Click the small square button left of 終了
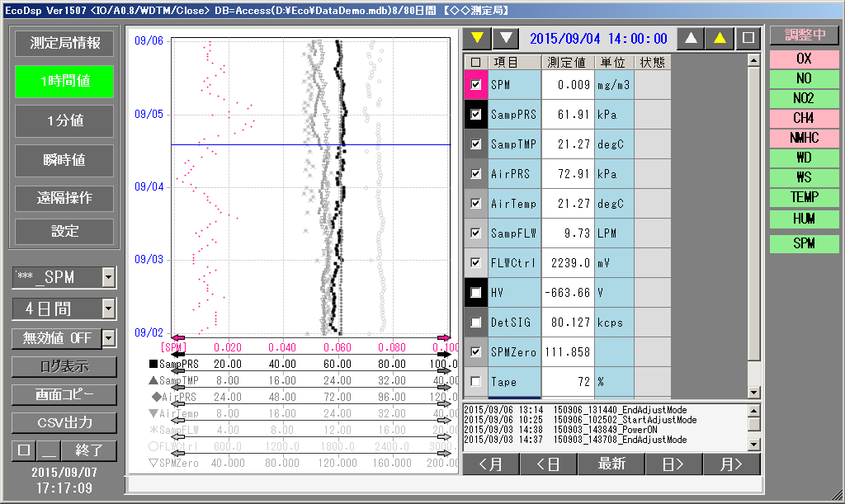 (x=22, y=450)
